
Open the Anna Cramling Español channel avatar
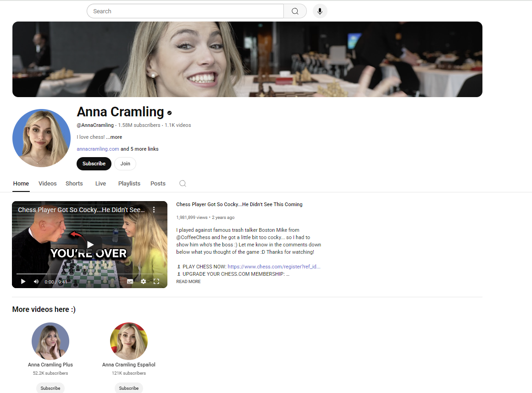[x=129, y=341]
